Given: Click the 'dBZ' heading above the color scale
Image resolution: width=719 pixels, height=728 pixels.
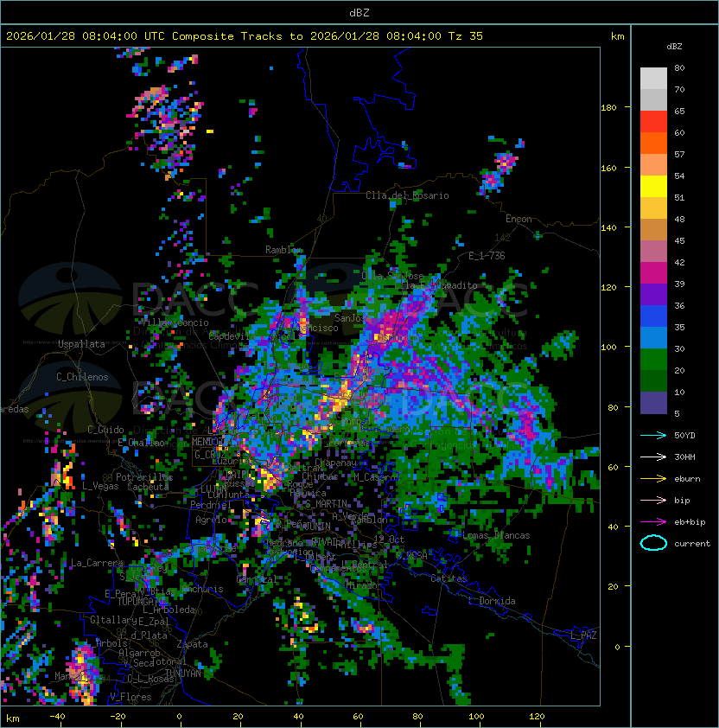Looking at the screenshot, I should pos(674,47).
